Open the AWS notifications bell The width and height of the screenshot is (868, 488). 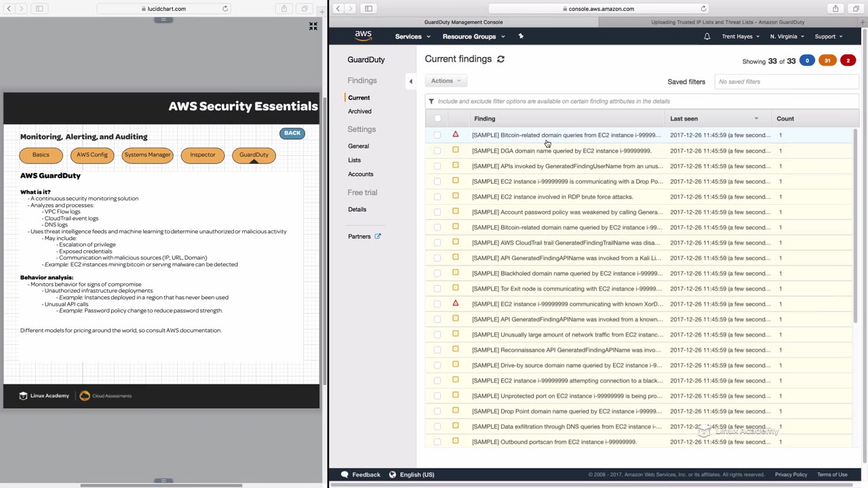(x=707, y=37)
